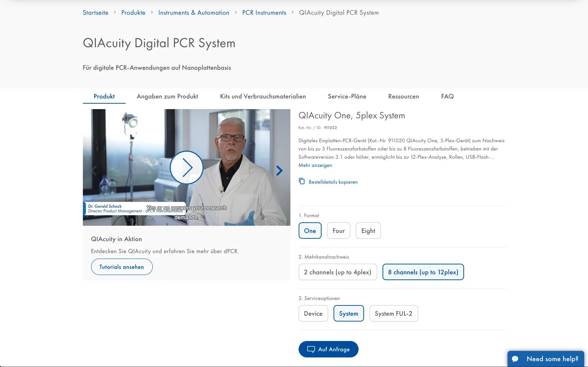
Task: Click the QIAcuity One, 5plex System heading
Action: 352,116
